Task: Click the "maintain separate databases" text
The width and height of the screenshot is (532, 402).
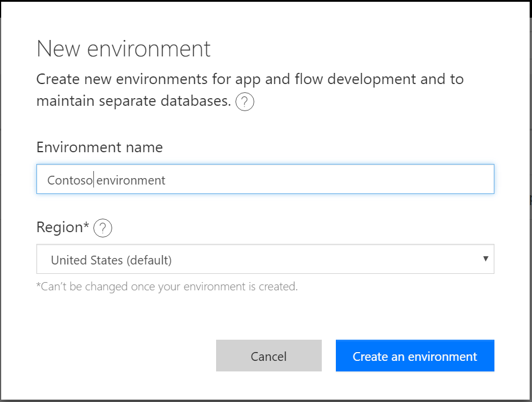Action: tap(133, 101)
